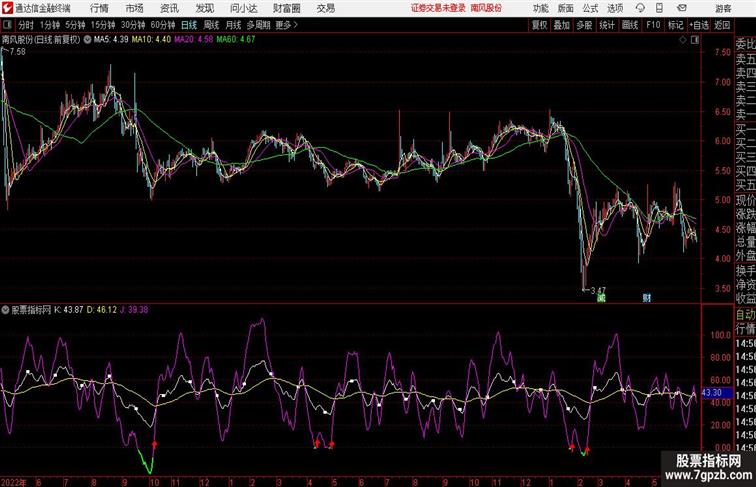
Task: Click the 画线 drawing button
Action: [630, 25]
